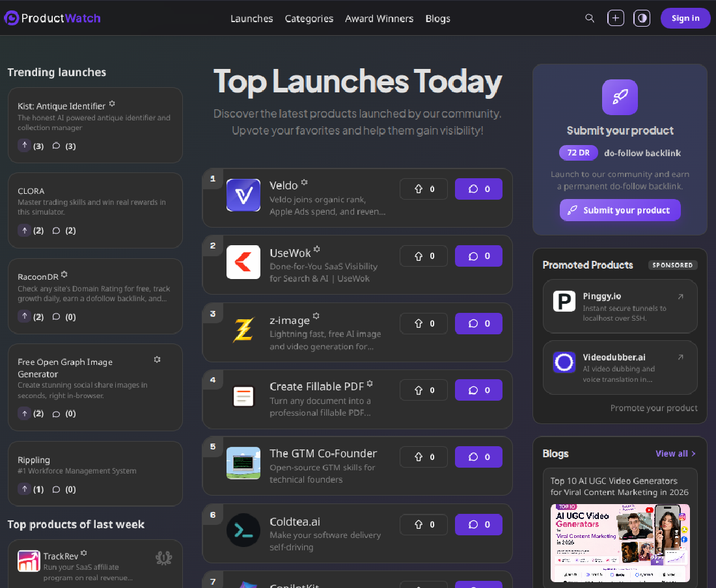Click Promote your product link
Viewport: 716px width, 588px height.
[654, 408]
